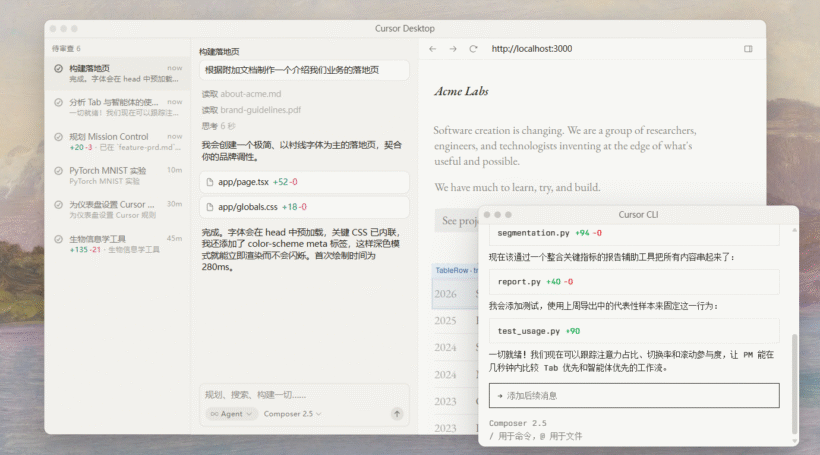Reload the localhost preview page
The height and width of the screenshot is (455, 820).
(473, 49)
